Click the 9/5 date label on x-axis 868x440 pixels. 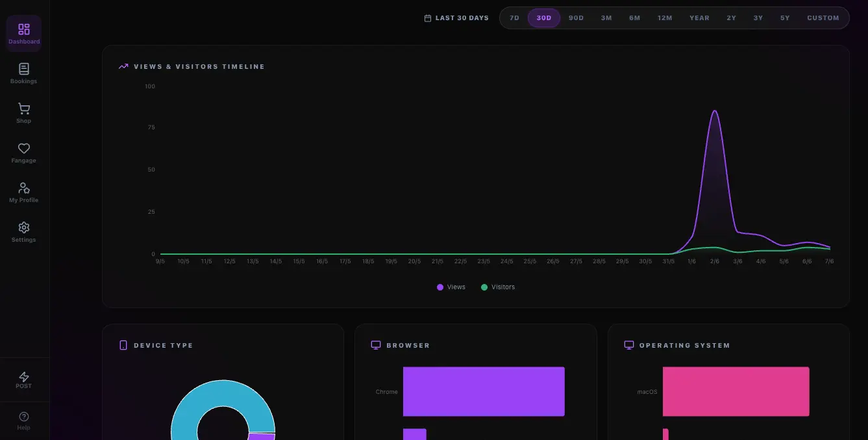coord(160,261)
